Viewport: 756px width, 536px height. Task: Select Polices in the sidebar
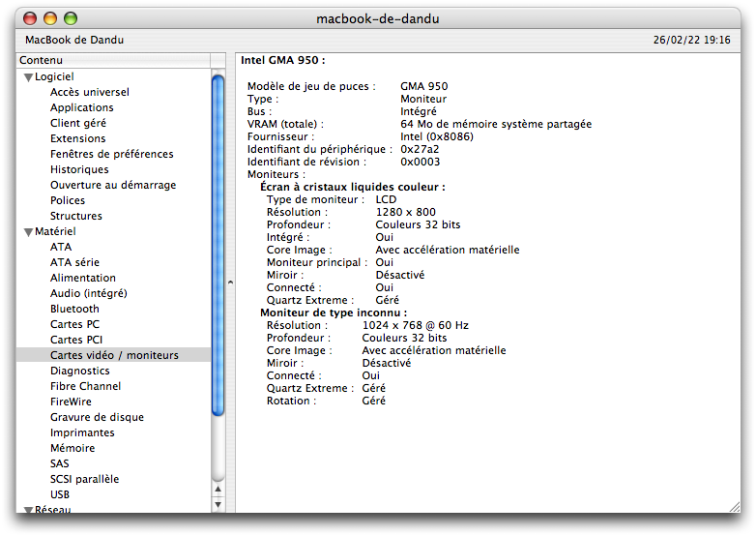pyautogui.click(x=68, y=200)
